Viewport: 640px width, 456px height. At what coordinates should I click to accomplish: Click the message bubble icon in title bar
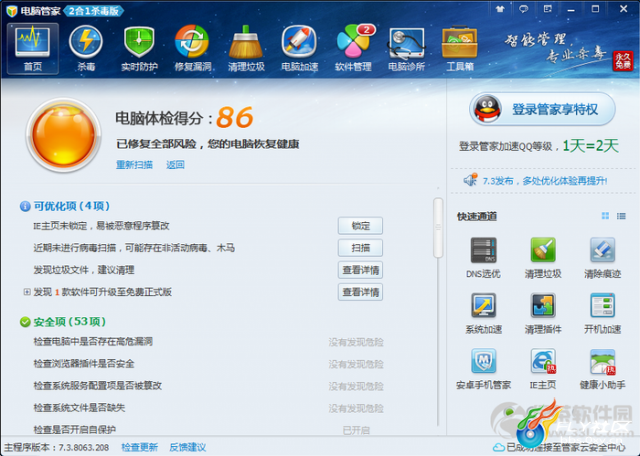pyautogui.click(x=523, y=9)
